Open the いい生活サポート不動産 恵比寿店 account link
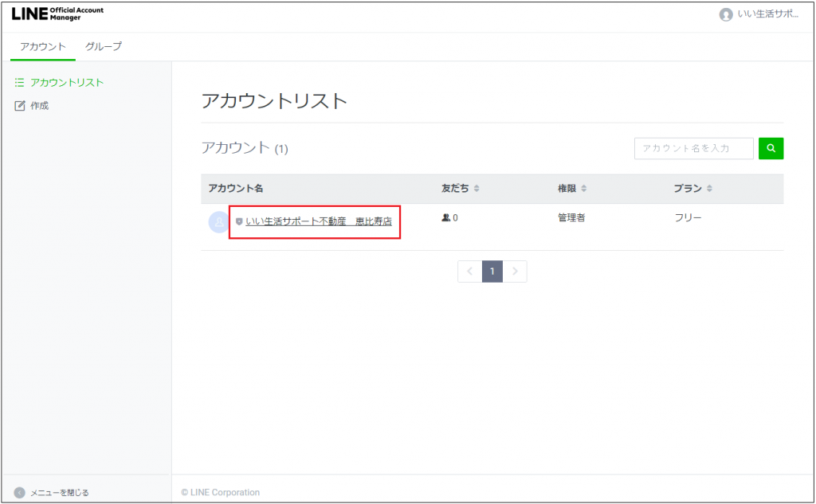This screenshot has width=816, height=504. (x=319, y=221)
